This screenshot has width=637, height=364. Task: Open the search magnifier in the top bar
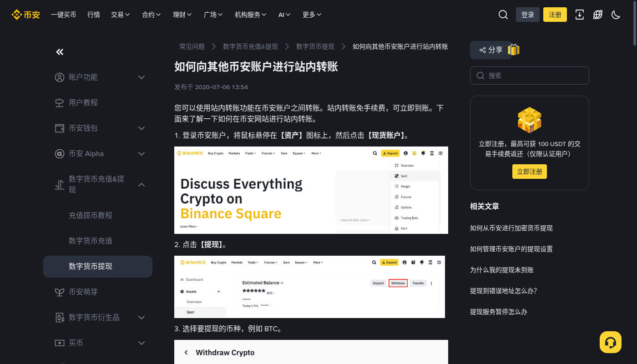click(x=503, y=15)
